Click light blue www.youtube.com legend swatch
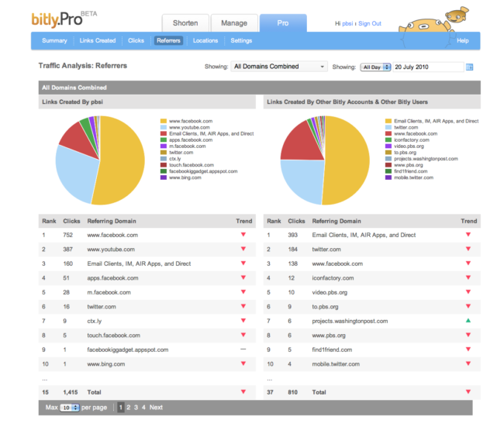 164,127
